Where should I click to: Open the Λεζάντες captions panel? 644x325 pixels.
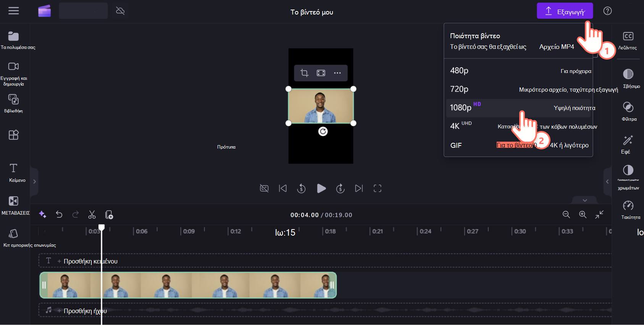coord(628,41)
